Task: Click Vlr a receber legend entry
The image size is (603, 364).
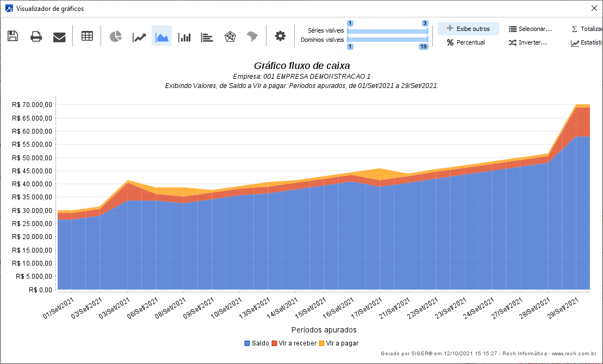Action: click(x=294, y=343)
